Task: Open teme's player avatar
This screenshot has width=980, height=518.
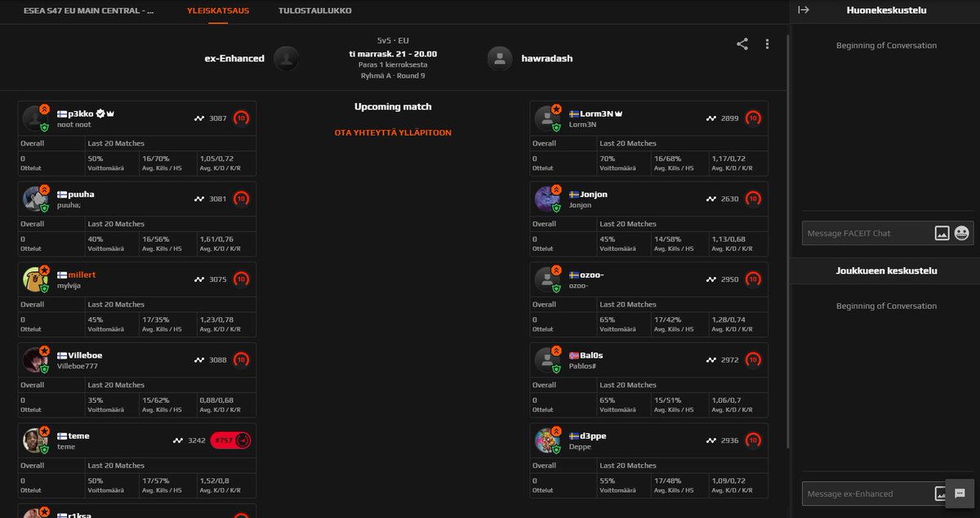Action: pyautogui.click(x=35, y=440)
